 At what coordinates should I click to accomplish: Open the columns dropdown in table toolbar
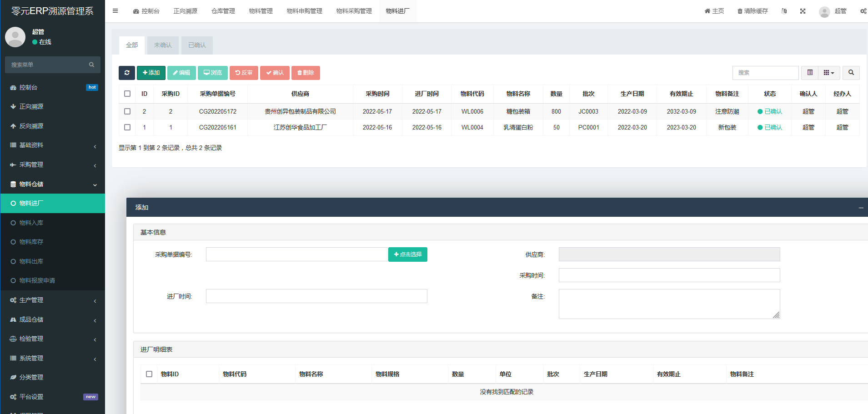pos(829,73)
